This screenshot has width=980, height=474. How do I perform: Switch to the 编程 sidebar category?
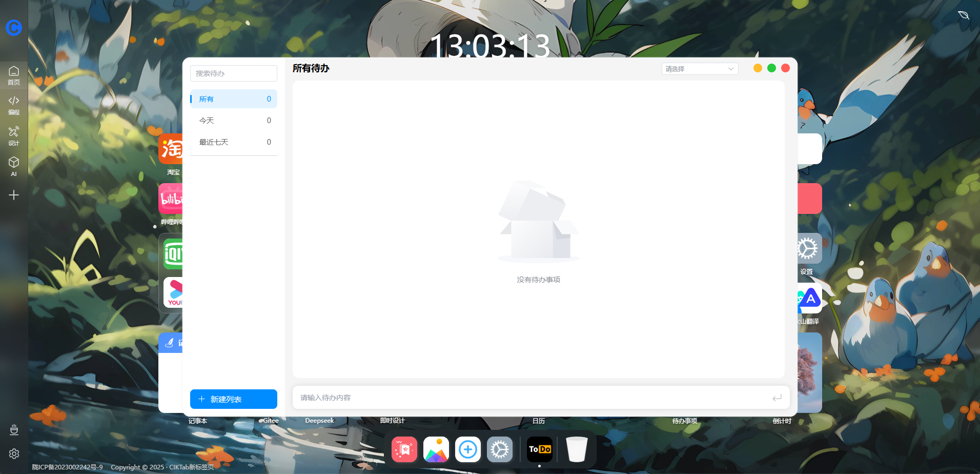click(x=14, y=105)
